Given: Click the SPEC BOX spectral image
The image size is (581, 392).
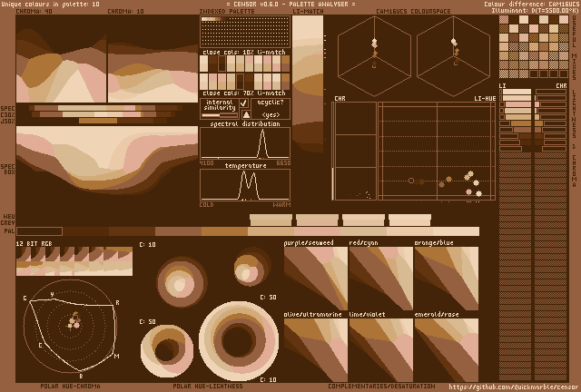Looking at the screenshot, I should pyautogui.click(x=107, y=160).
